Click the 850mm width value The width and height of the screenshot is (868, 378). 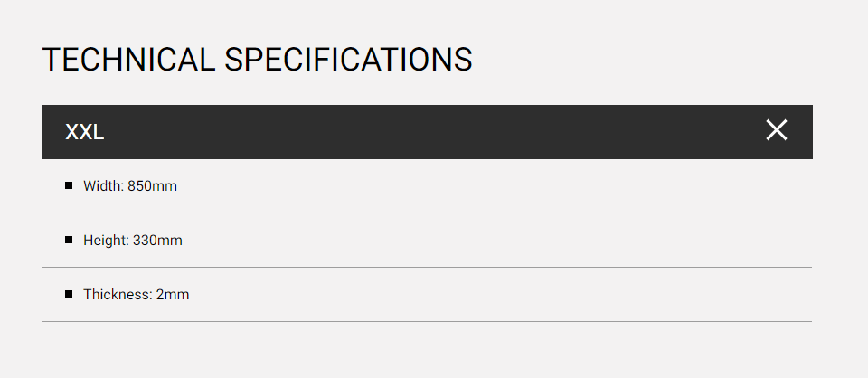click(x=152, y=186)
